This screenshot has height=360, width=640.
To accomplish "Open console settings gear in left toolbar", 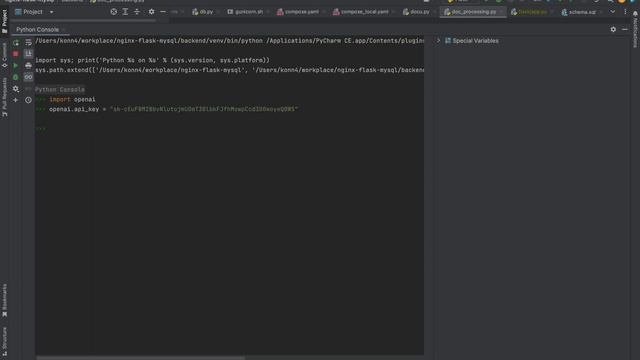I will [16, 89].
